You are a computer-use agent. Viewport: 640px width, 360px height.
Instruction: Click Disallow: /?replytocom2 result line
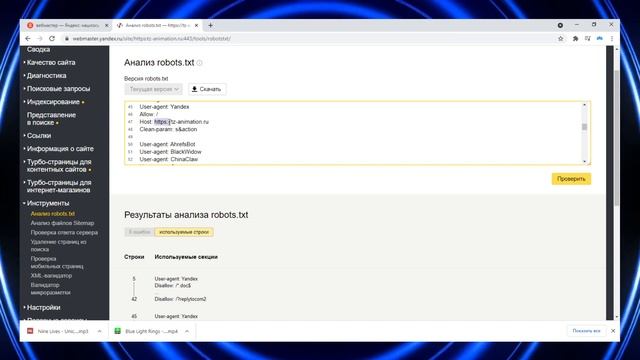point(180,299)
